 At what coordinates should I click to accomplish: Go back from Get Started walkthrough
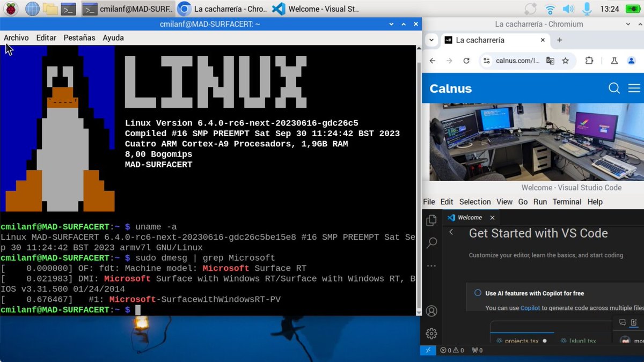[x=451, y=232]
